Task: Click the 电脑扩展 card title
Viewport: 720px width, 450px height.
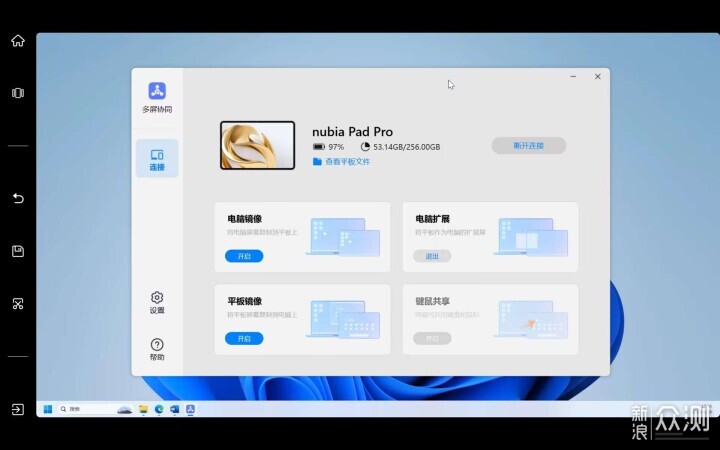Action: pyautogui.click(x=433, y=219)
